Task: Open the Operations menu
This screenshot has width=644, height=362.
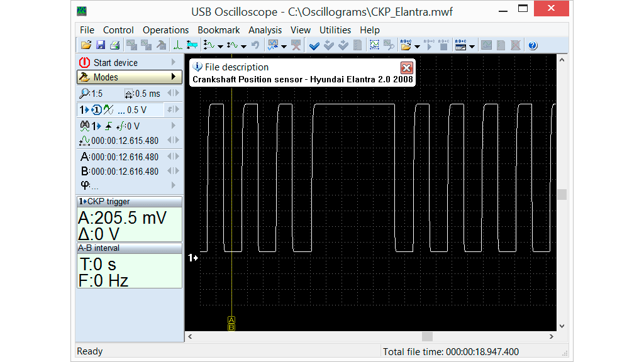Action: pos(165,30)
